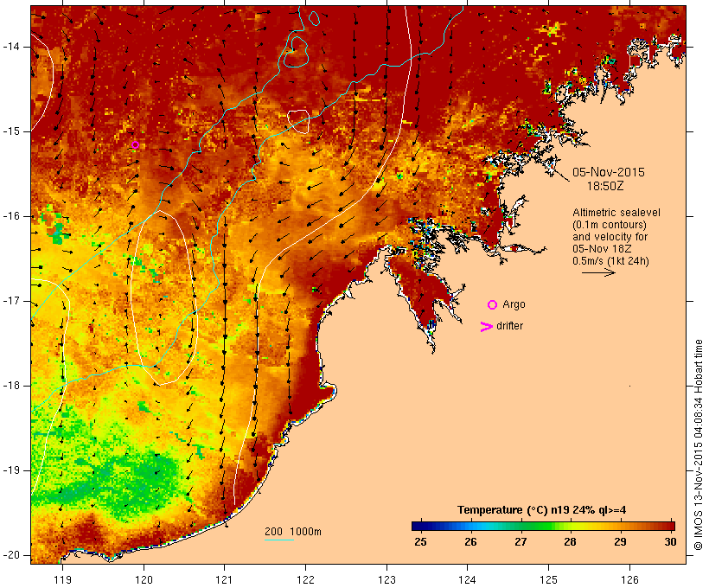The width and height of the screenshot is (709, 588).
Task: Click the '0.5m/s (1kt 24h)' label
Action: click(611, 261)
